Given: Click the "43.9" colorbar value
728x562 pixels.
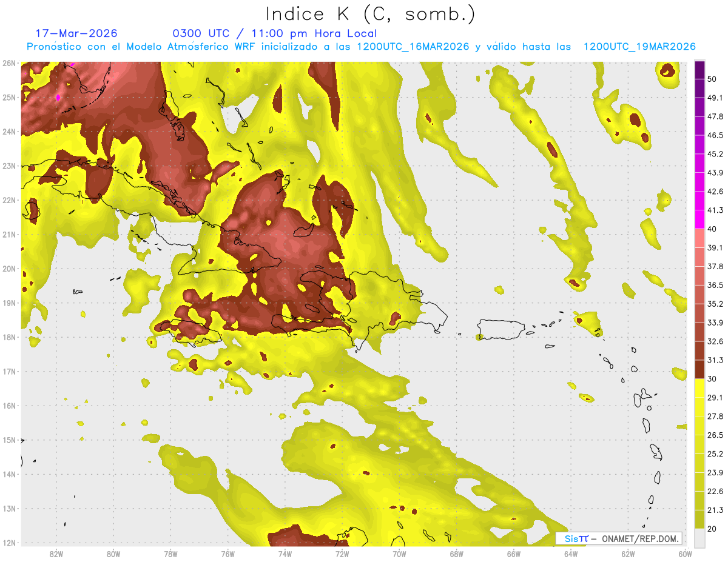Looking at the screenshot, I should coord(716,173).
